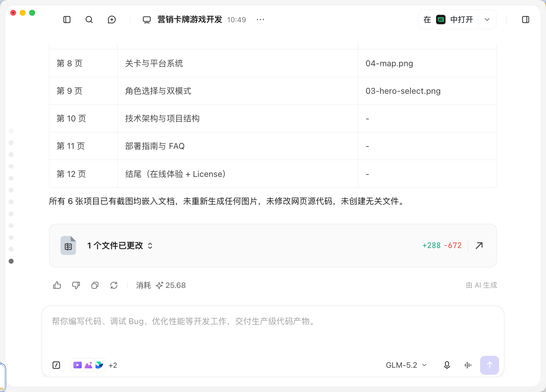Open the GLM-5.2 model dropdown

(406, 365)
